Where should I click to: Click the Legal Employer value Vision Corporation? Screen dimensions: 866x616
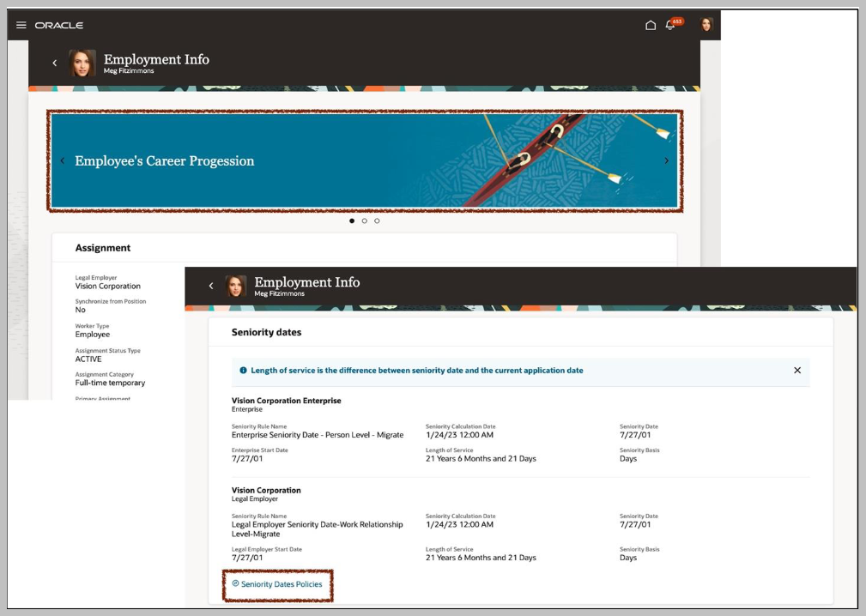coord(107,286)
